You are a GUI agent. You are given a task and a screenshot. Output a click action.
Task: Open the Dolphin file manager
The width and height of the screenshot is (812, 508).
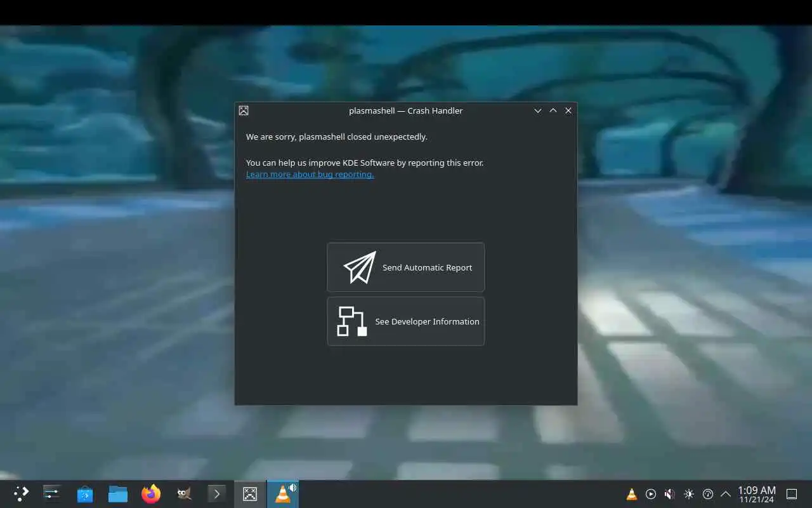tap(118, 493)
